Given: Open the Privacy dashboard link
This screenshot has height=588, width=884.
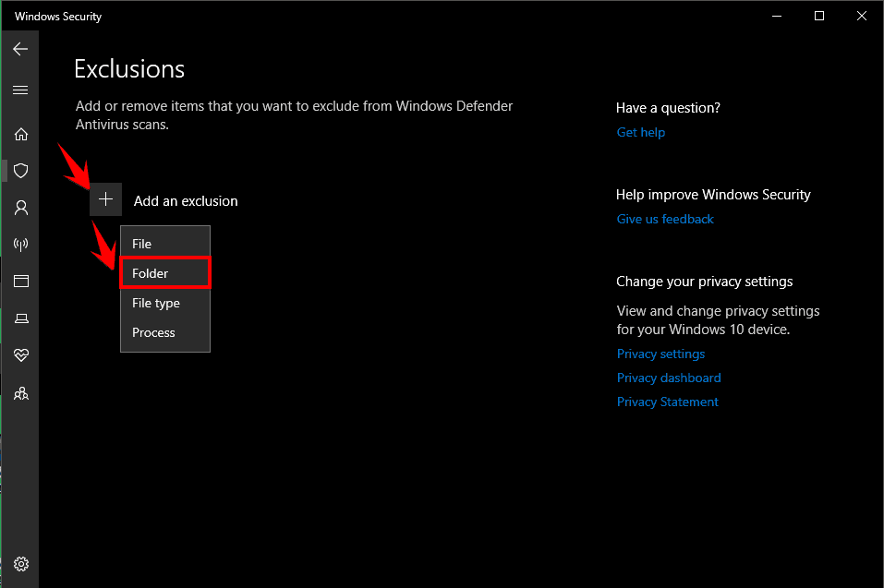Looking at the screenshot, I should click(x=669, y=378).
